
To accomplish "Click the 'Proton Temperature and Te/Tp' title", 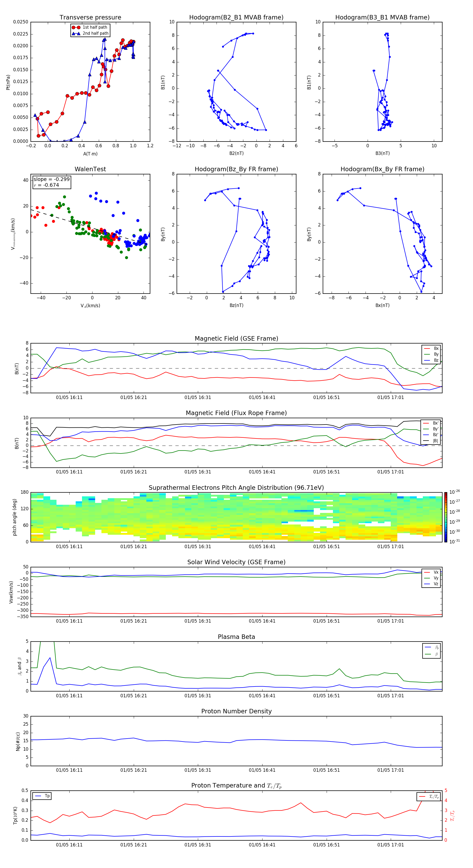I will click(236, 786).
